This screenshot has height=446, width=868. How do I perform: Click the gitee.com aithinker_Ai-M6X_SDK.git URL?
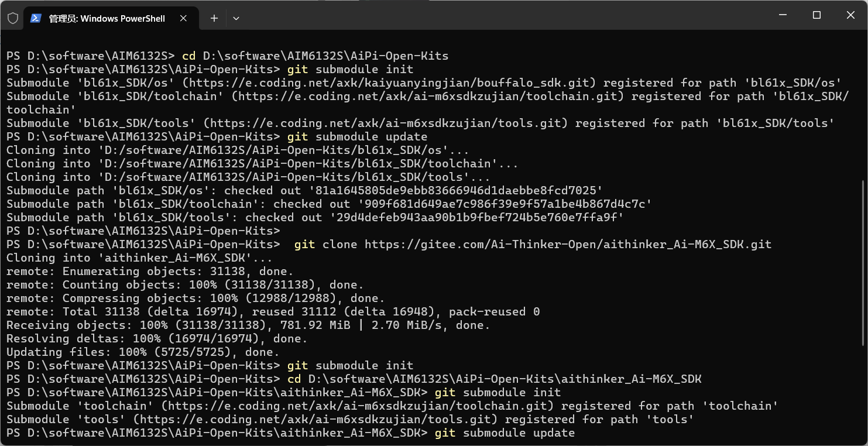(x=568, y=244)
